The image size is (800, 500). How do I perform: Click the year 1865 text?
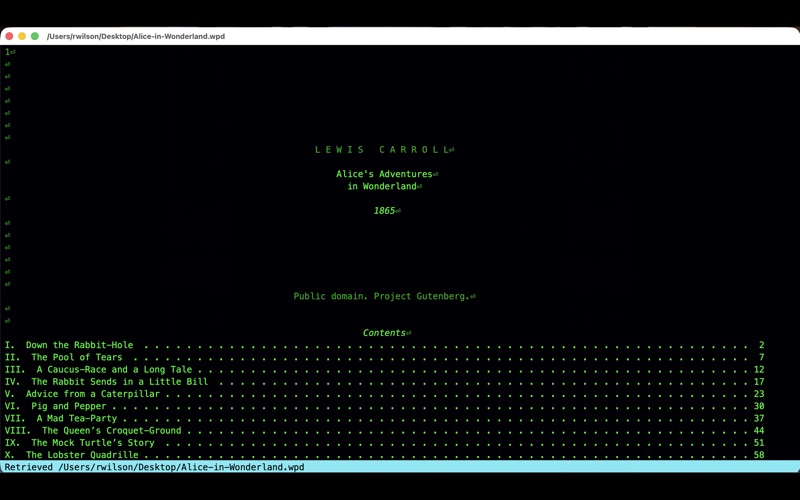(x=384, y=211)
